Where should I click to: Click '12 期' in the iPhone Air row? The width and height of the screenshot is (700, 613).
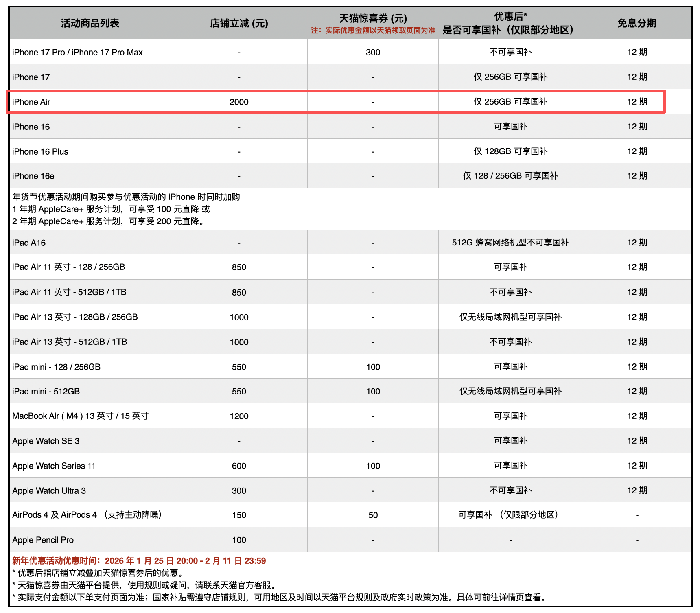637,102
